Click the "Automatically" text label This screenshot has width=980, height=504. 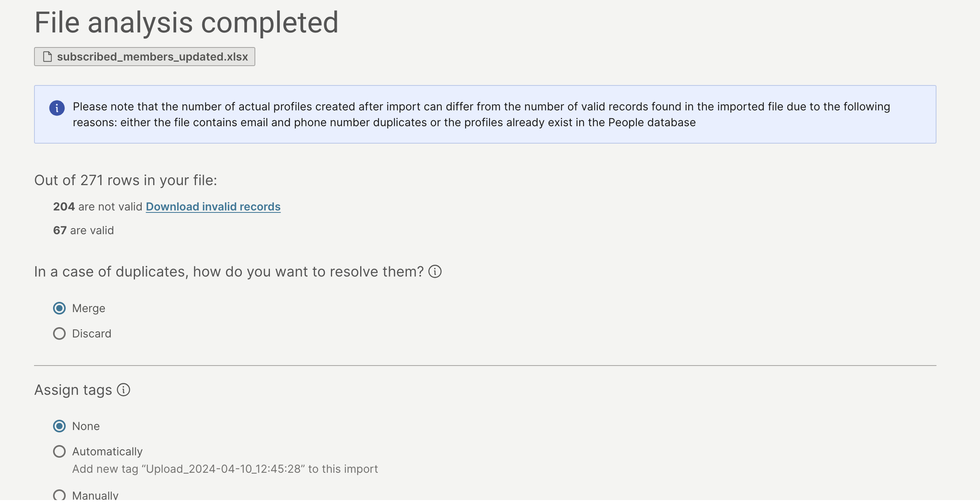(107, 452)
